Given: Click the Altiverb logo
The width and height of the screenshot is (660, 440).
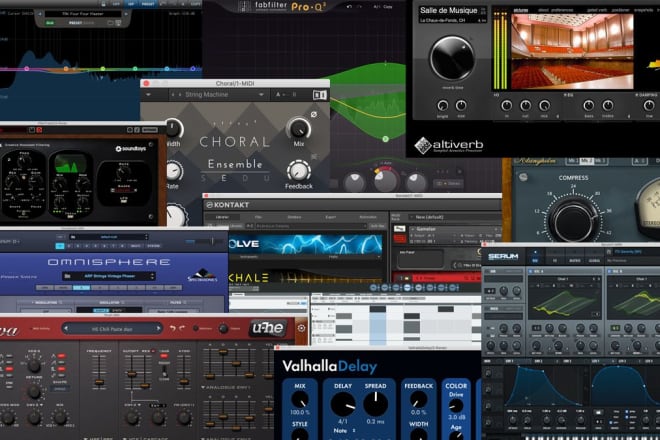Looking at the screenshot, I should click(x=449, y=146).
